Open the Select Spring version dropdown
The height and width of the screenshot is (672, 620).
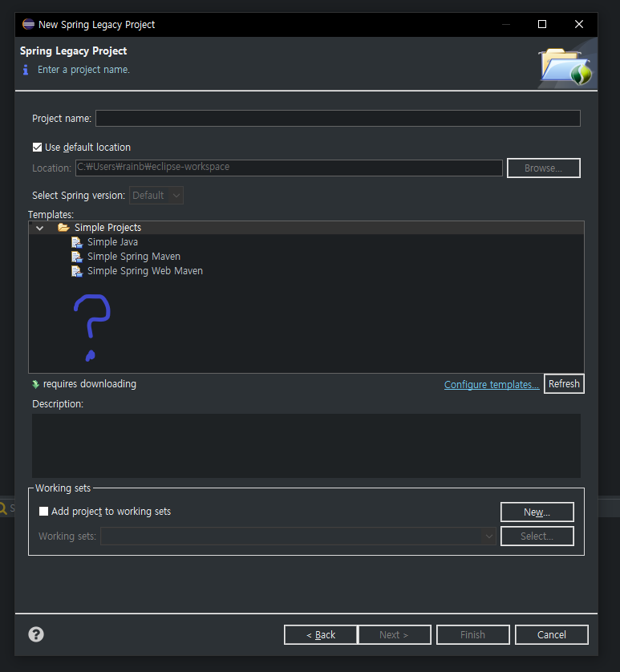coord(156,196)
